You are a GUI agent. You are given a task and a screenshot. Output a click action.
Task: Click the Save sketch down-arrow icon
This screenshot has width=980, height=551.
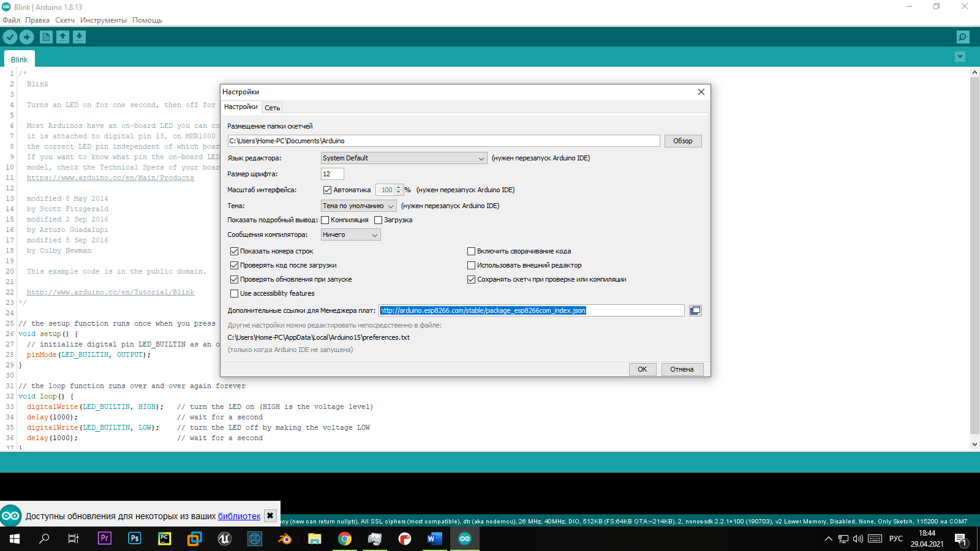pos(79,37)
